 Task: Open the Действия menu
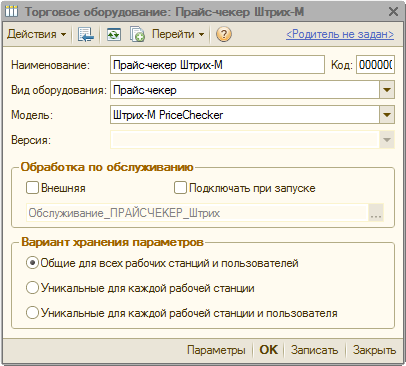(x=37, y=34)
